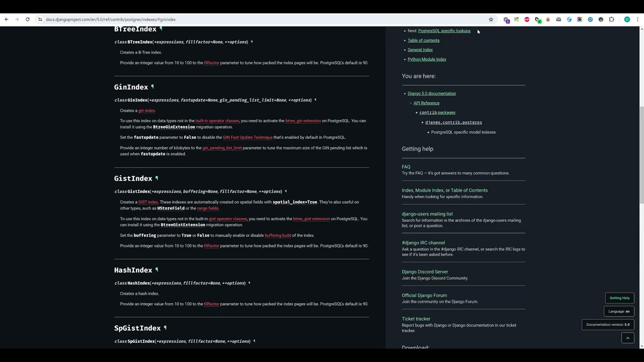Click the green grid extension icon

click(x=516, y=20)
